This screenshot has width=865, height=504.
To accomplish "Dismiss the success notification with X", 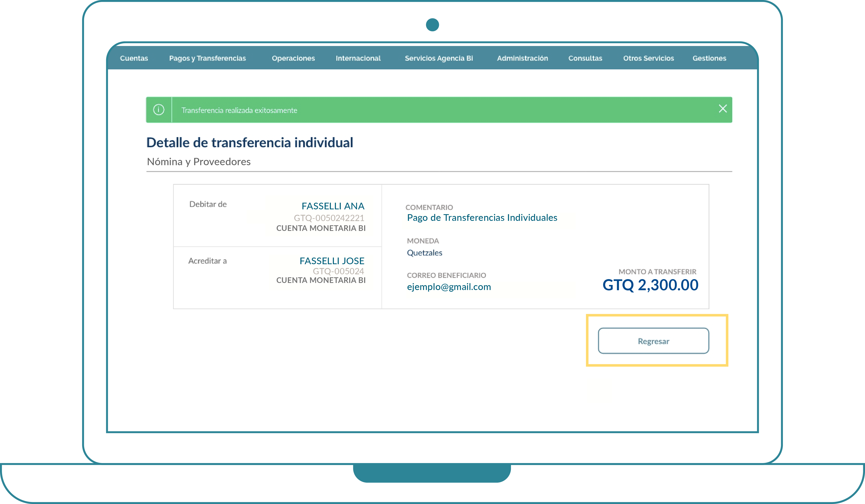I will (x=723, y=109).
